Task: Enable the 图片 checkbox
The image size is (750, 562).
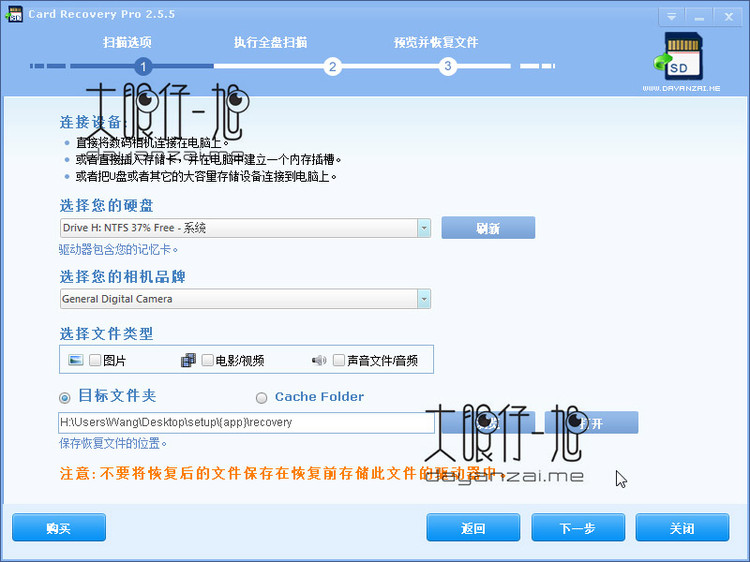Action: click(95, 360)
